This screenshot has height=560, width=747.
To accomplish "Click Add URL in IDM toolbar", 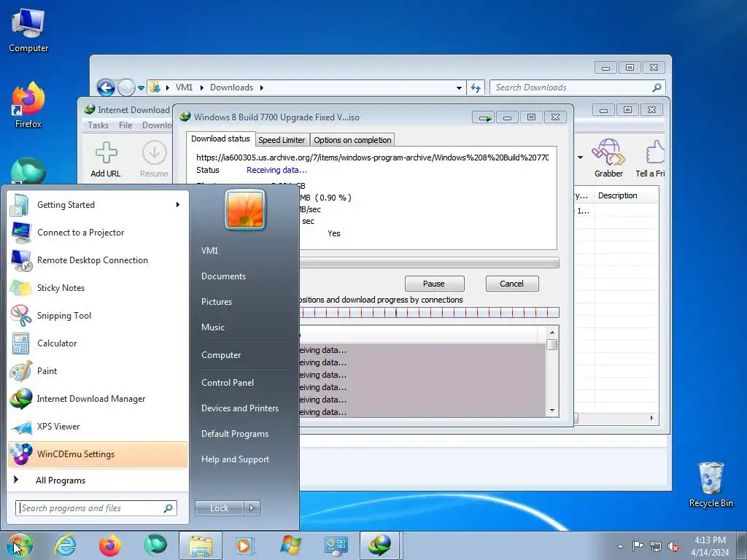I will coord(106,160).
